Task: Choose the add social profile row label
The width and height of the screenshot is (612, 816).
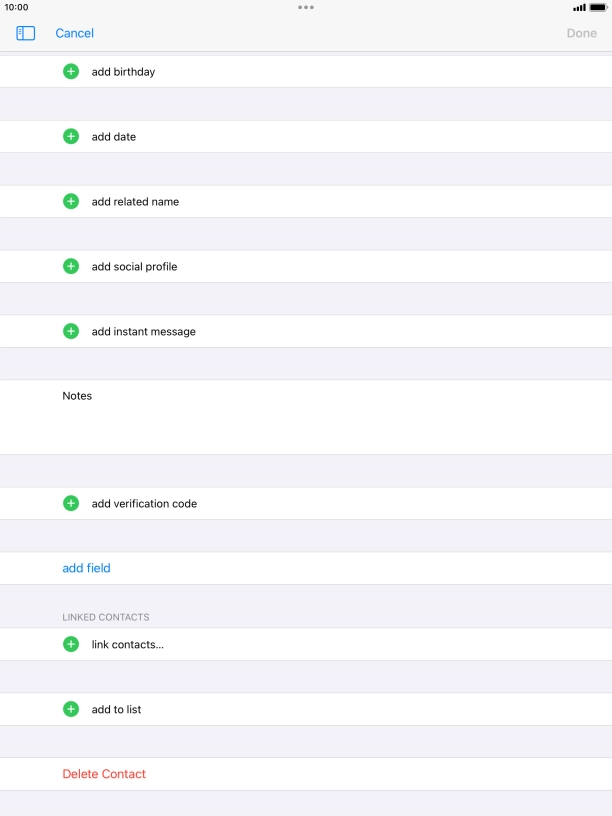Action: click(x=134, y=267)
